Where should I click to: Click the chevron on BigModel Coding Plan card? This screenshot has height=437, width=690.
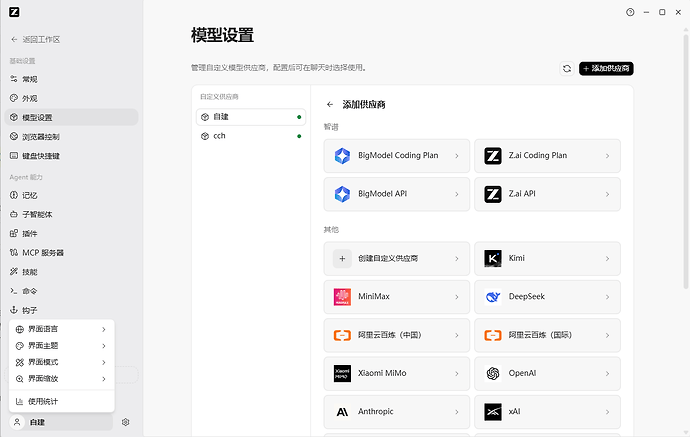(x=457, y=156)
